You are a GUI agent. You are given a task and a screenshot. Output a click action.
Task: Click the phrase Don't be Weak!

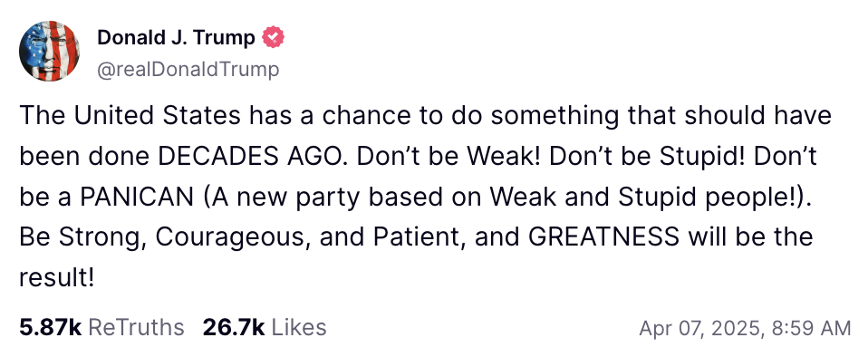449,157
